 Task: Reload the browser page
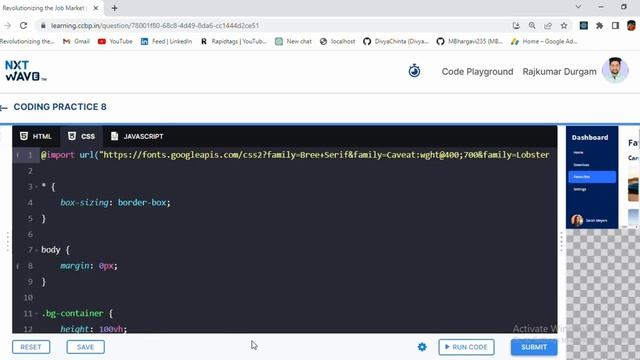pyautogui.click(x=24, y=26)
